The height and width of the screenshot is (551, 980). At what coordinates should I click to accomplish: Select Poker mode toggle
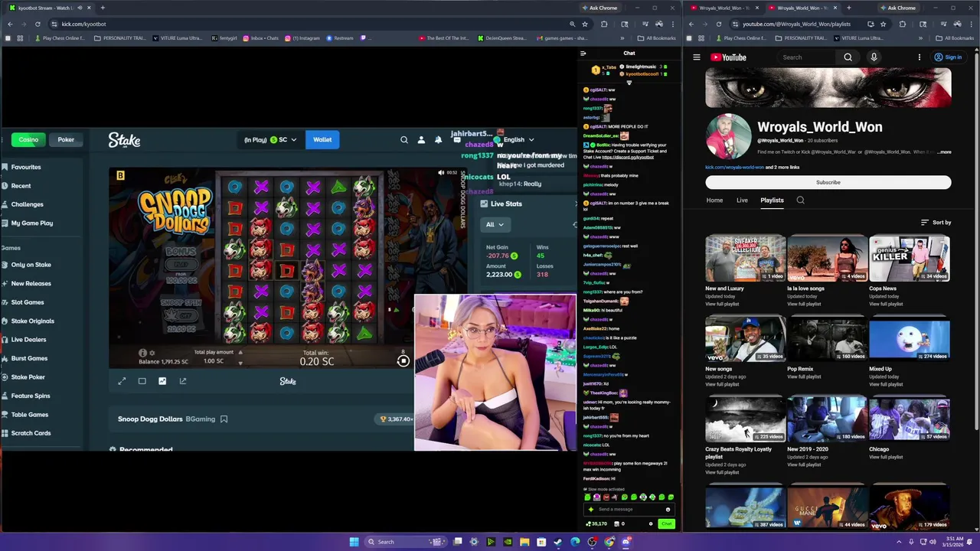coord(66,140)
